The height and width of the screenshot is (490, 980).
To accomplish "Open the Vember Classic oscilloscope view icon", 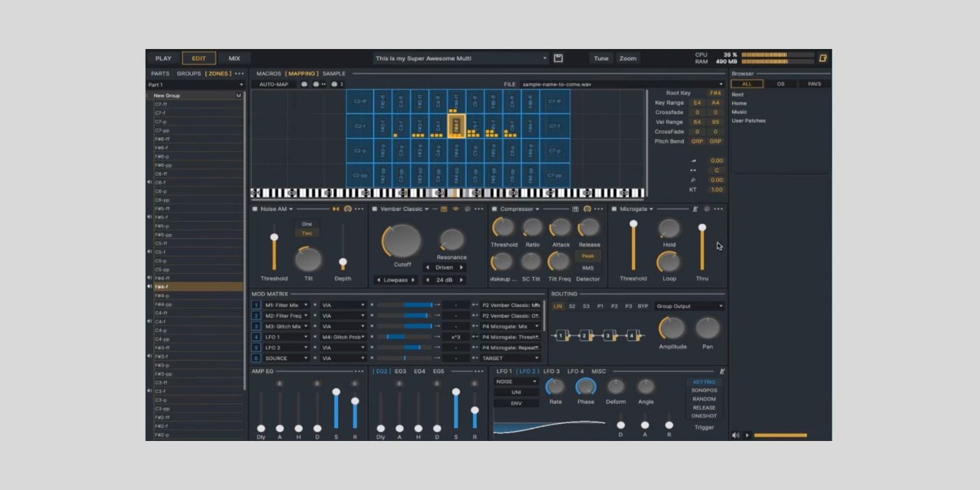I will point(456,209).
